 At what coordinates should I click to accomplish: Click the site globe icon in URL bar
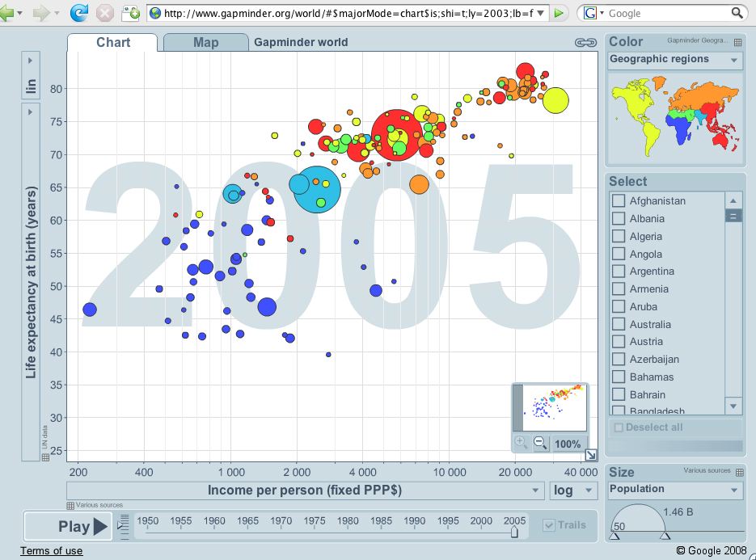pyautogui.click(x=154, y=13)
